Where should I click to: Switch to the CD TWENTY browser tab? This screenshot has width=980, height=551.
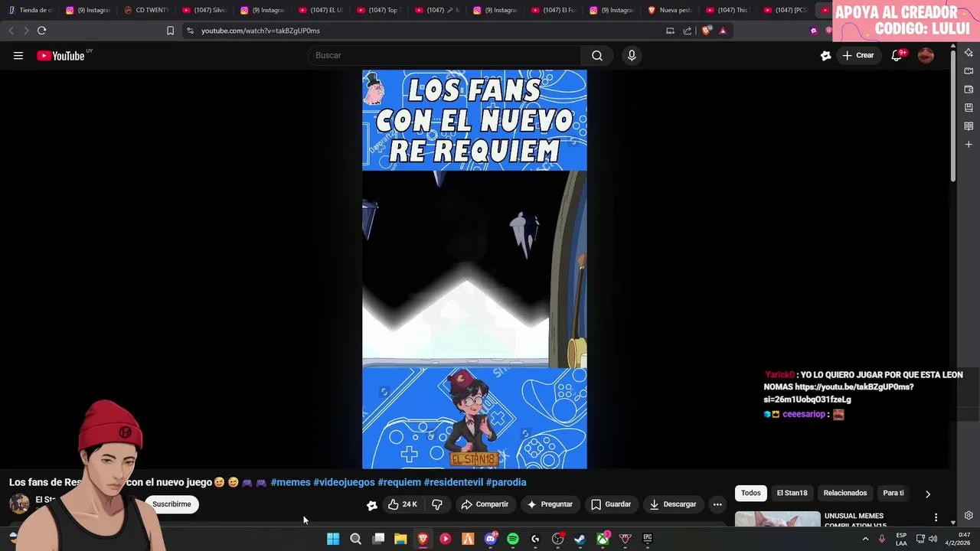[146, 10]
